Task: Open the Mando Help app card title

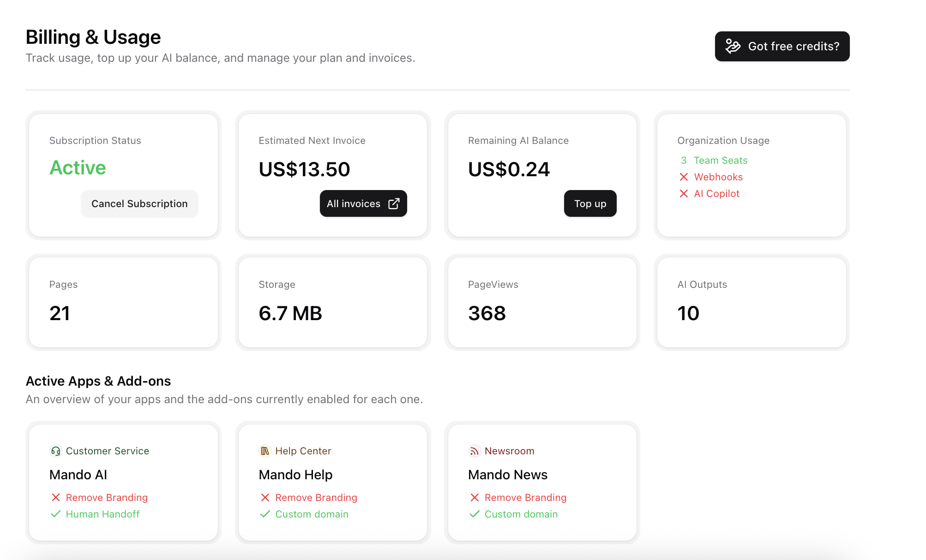Action: coord(295,475)
